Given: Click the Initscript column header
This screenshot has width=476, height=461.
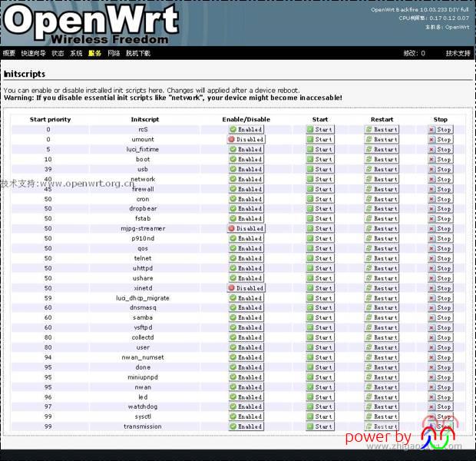Looking at the screenshot, I should (x=145, y=119).
